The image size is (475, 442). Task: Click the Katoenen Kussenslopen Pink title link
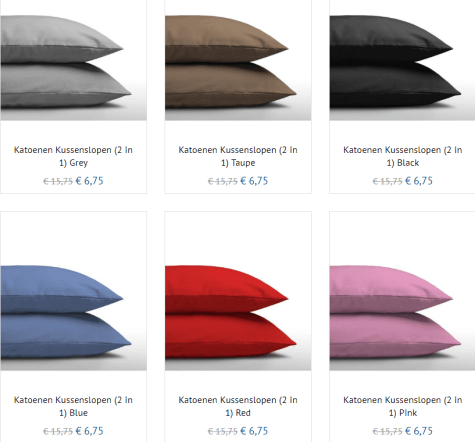tap(403, 406)
